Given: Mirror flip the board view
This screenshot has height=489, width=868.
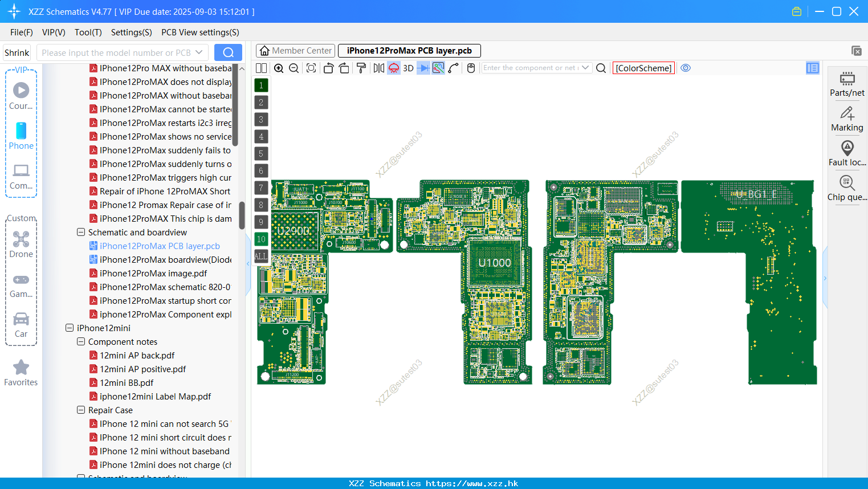Looking at the screenshot, I should tap(378, 68).
